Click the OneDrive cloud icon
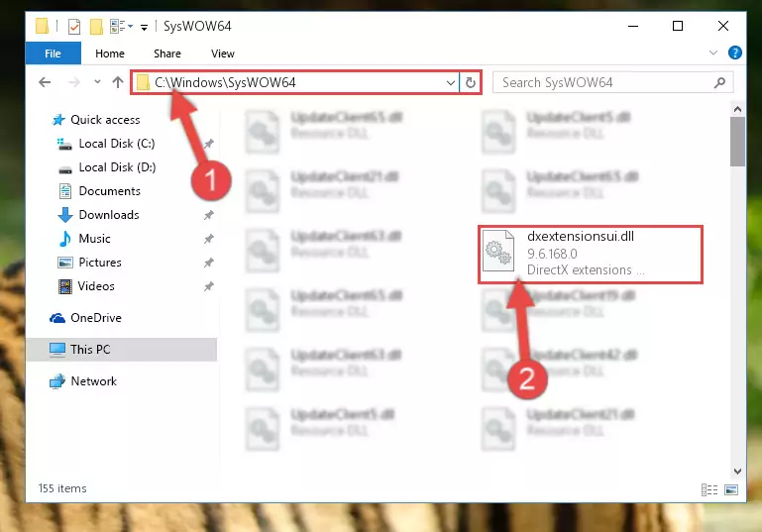Screen dimensions: 762x532 (x=57, y=318)
